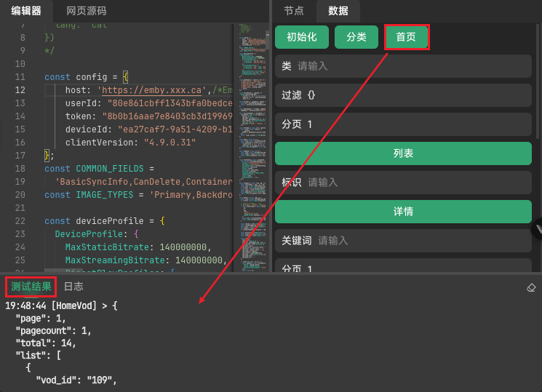Click the round floating icon at right edge
This screenshot has width=542, height=392.
tap(537, 228)
